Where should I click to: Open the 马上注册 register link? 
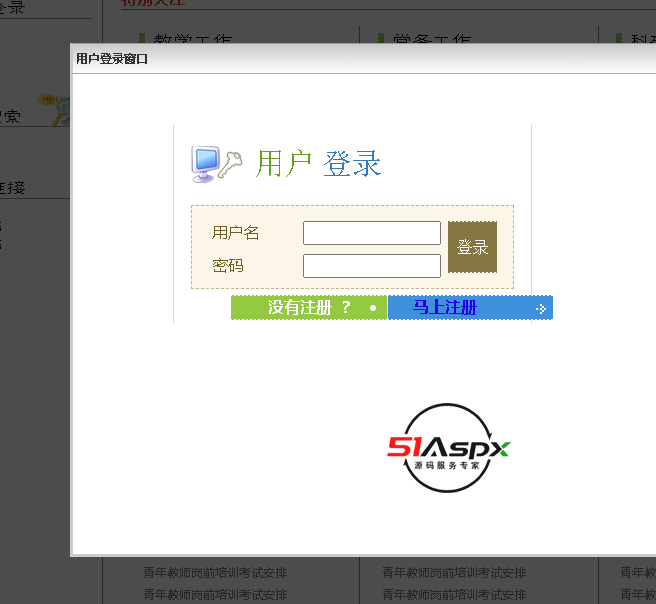pyautogui.click(x=445, y=307)
